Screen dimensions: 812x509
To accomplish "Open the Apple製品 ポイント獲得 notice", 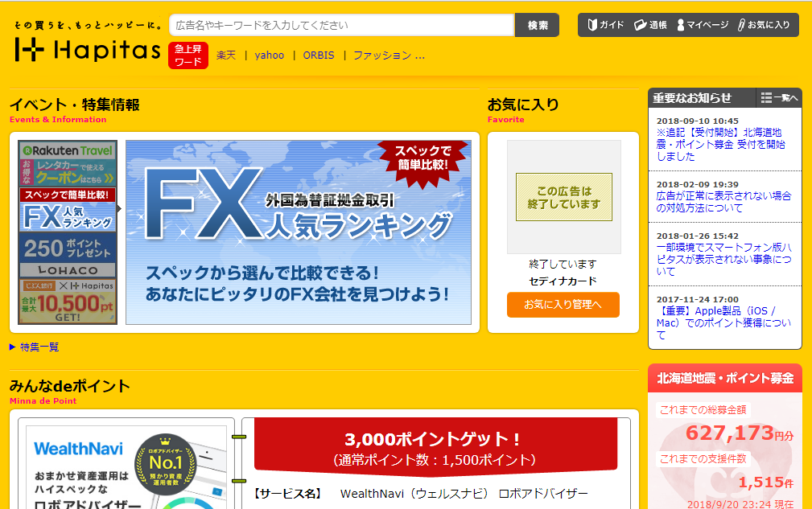I will point(723,322).
